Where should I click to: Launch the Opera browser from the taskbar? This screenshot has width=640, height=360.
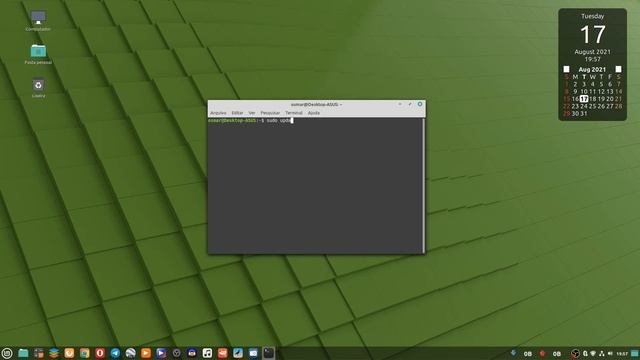tap(100, 353)
